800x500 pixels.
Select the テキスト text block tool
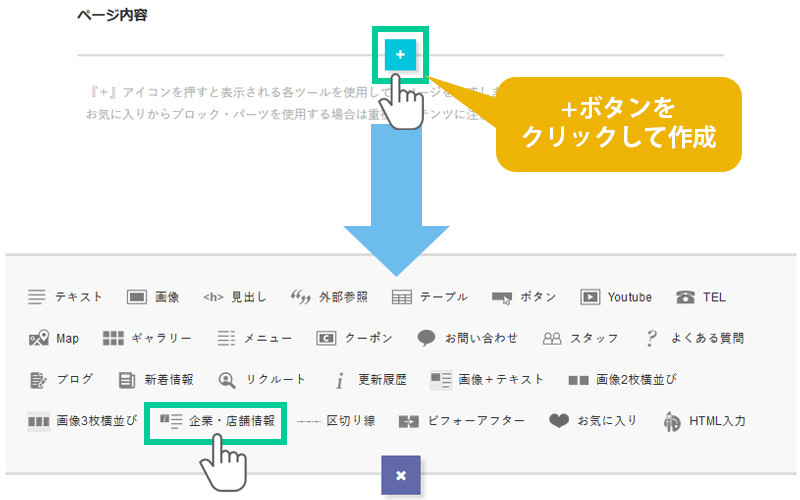(66, 297)
